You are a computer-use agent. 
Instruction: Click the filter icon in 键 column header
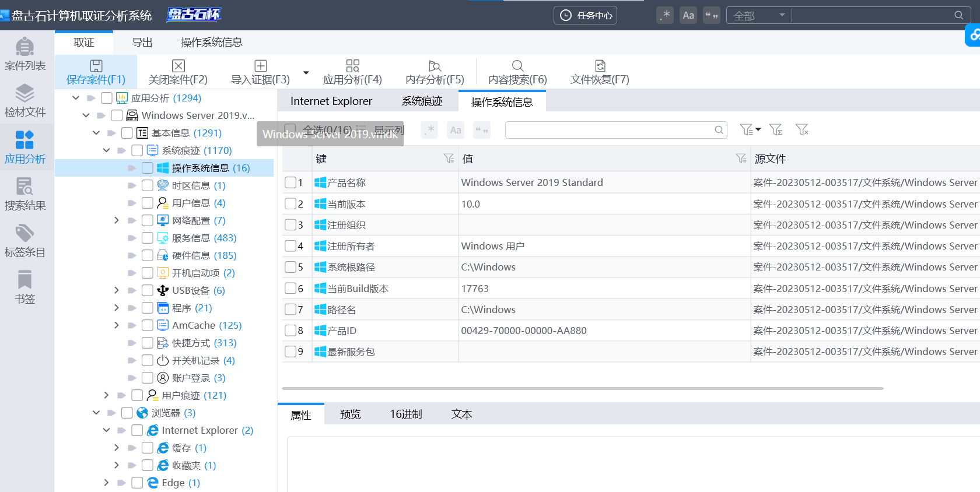(x=449, y=159)
